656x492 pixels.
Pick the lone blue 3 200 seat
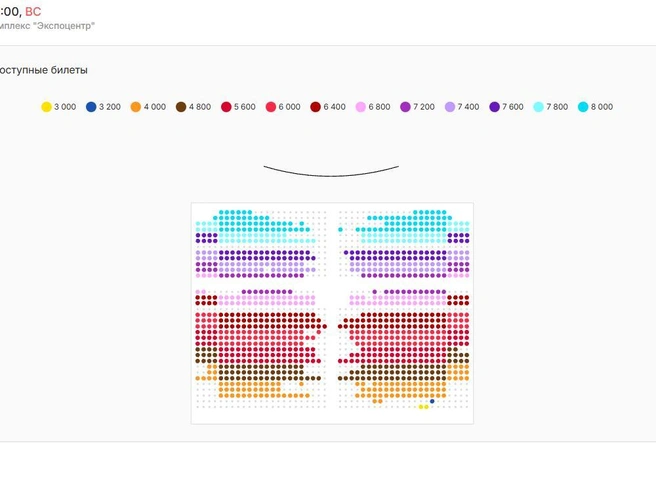pos(432,401)
